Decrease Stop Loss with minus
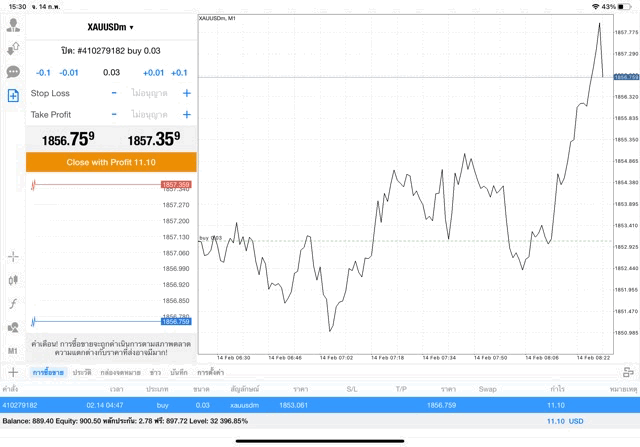This screenshot has width=640, height=447. pyautogui.click(x=114, y=93)
